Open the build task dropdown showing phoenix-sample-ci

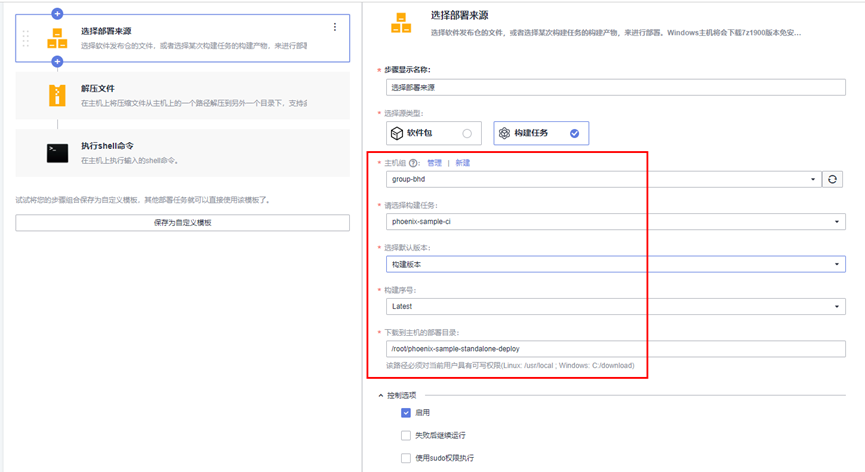(616, 222)
